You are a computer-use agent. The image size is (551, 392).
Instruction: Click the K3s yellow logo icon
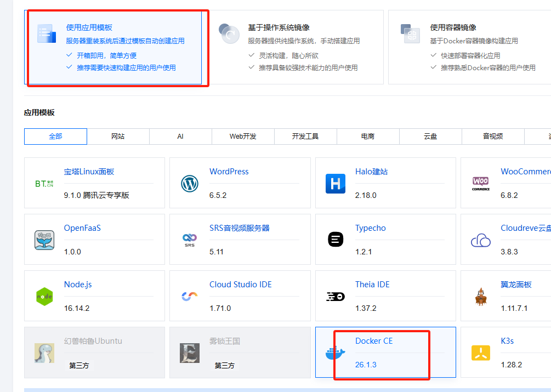coord(481,353)
